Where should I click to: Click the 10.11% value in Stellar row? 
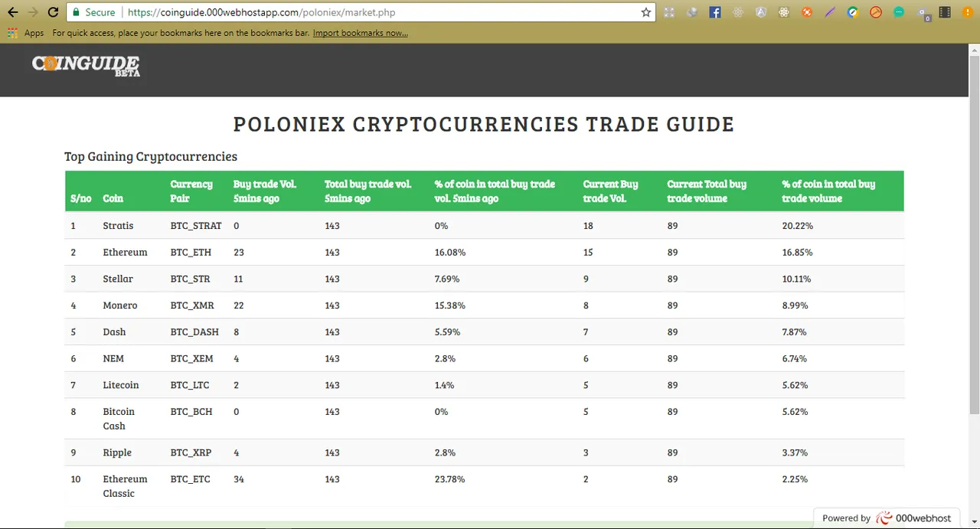pyautogui.click(x=796, y=279)
